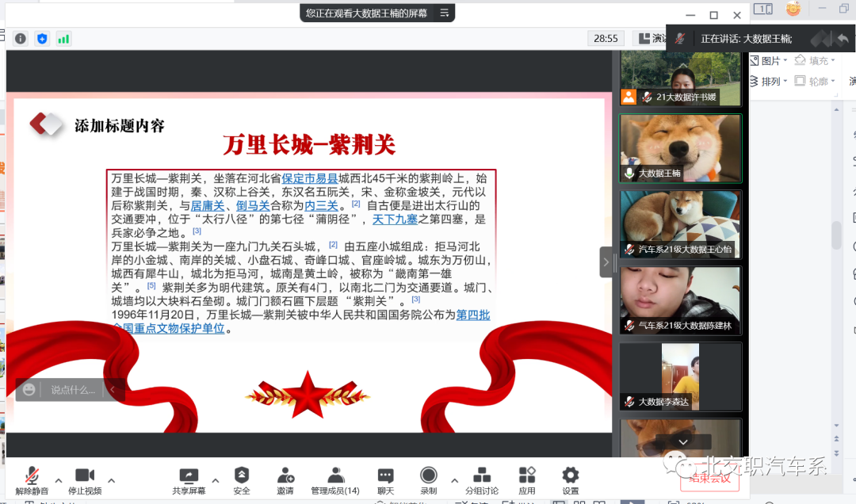The image size is (856, 504).
Task: Expand audio options arrow beside 解除静音
Action: [59, 480]
